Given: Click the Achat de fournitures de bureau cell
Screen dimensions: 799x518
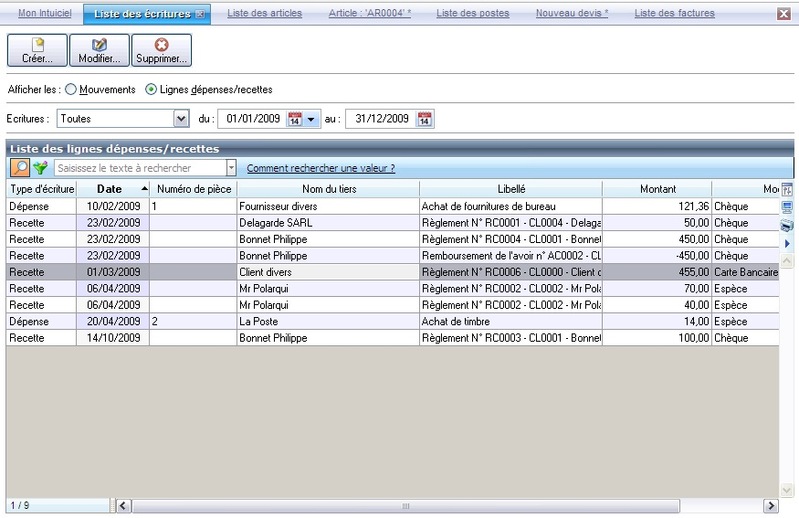Looking at the screenshot, I should (511, 206).
